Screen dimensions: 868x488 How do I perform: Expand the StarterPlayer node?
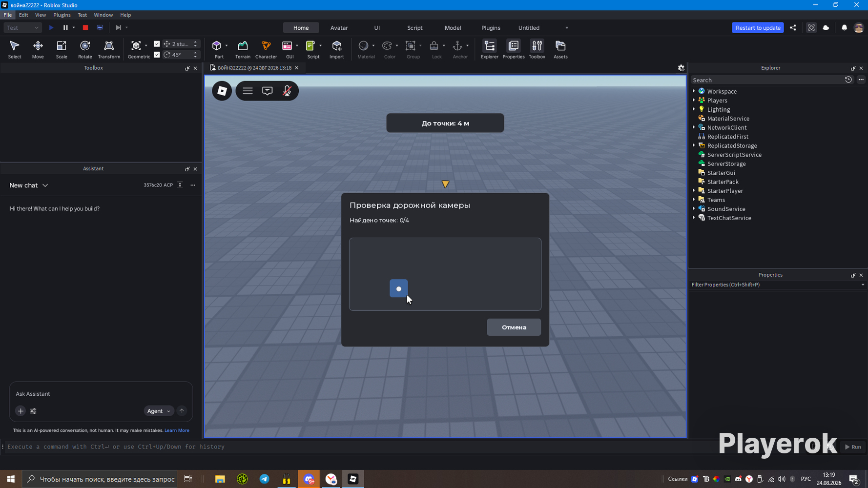tap(694, 190)
